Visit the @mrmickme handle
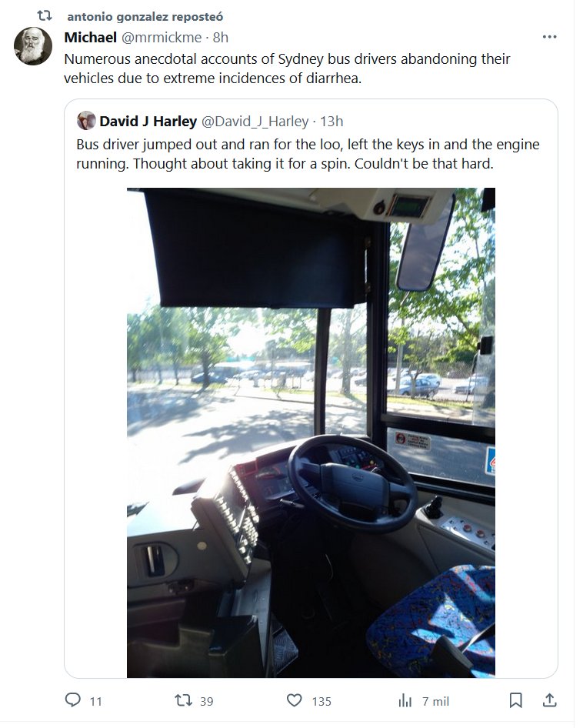Image resolution: width=583 pixels, height=728 pixels. click(x=162, y=37)
